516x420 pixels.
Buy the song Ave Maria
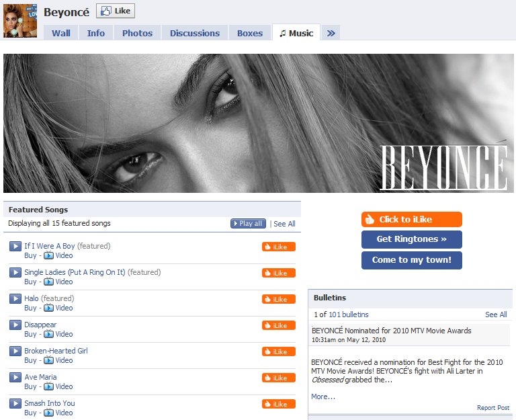click(x=30, y=386)
